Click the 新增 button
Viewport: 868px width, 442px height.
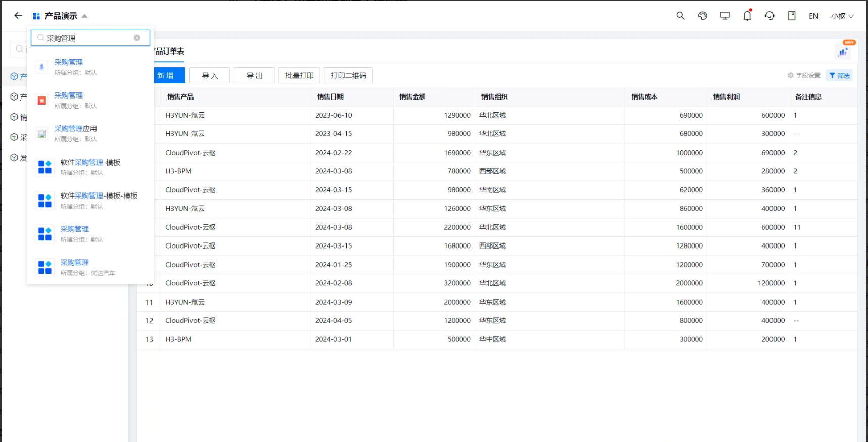point(169,75)
